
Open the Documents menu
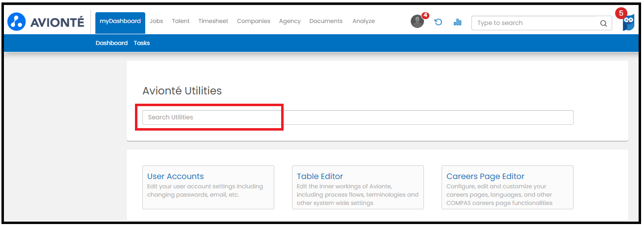326,21
